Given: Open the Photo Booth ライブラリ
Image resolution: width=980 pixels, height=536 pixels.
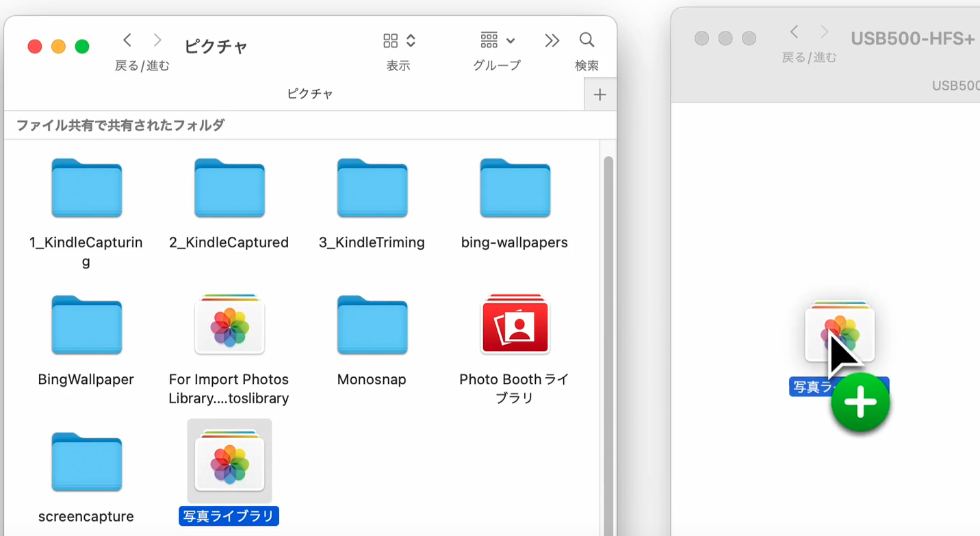Looking at the screenshot, I should pos(515,325).
